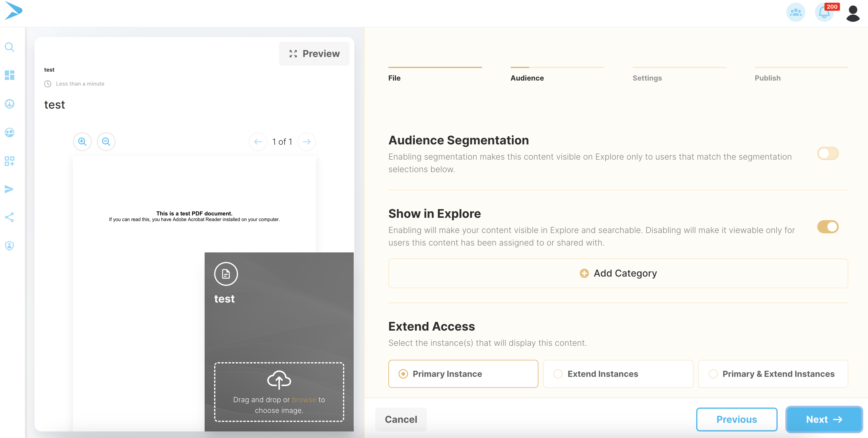
Task: Open the user profile avatar
Action: tap(853, 13)
